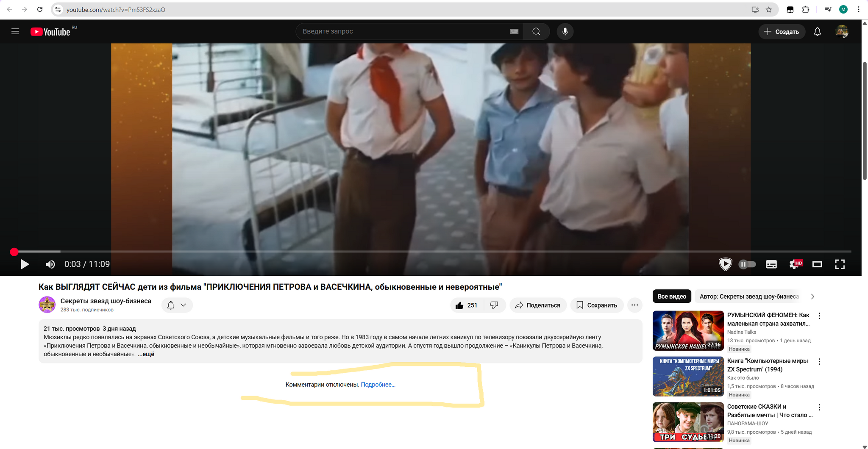The width and height of the screenshot is (868, 449).
Task: Expand channel notification preferences dropdown
Action: pos(177,305)
